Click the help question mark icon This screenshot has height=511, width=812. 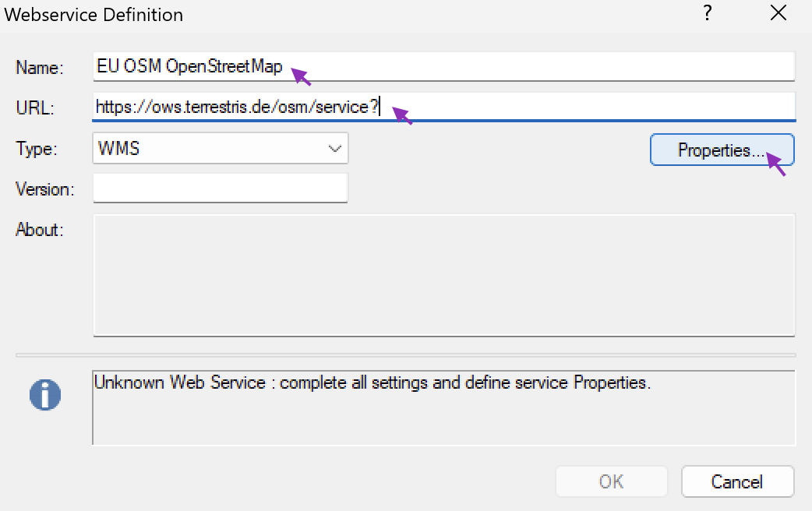[708, 13]
